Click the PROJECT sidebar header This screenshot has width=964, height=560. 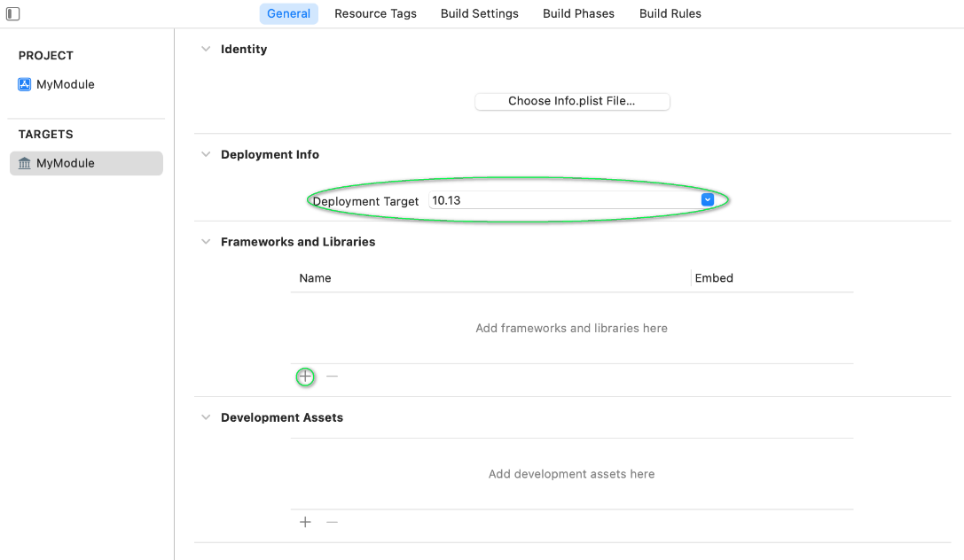coord(46,56)
